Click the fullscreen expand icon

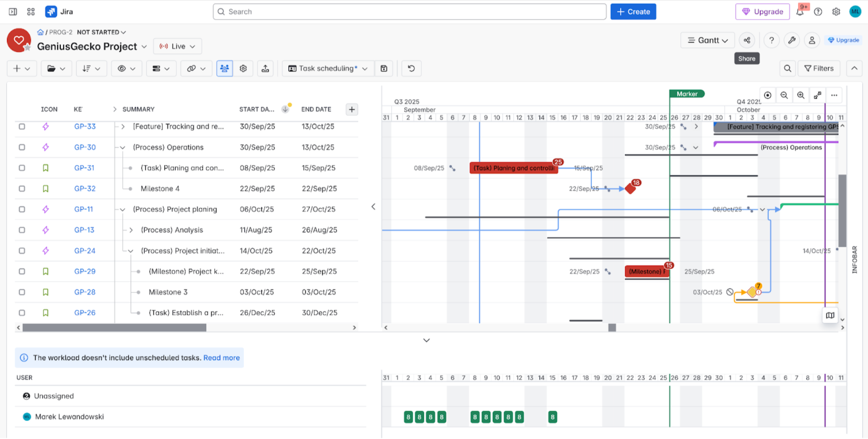point(817,95)
